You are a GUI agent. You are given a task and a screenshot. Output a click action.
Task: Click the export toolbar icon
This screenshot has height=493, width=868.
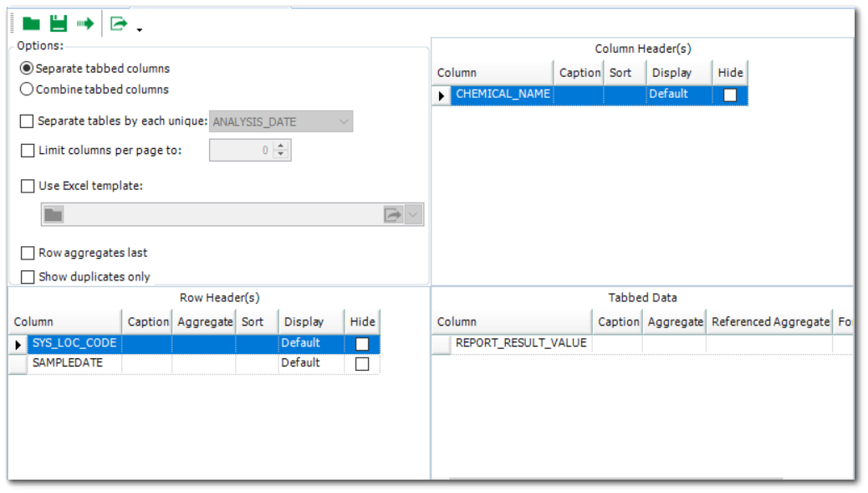[x=117, y=23]
